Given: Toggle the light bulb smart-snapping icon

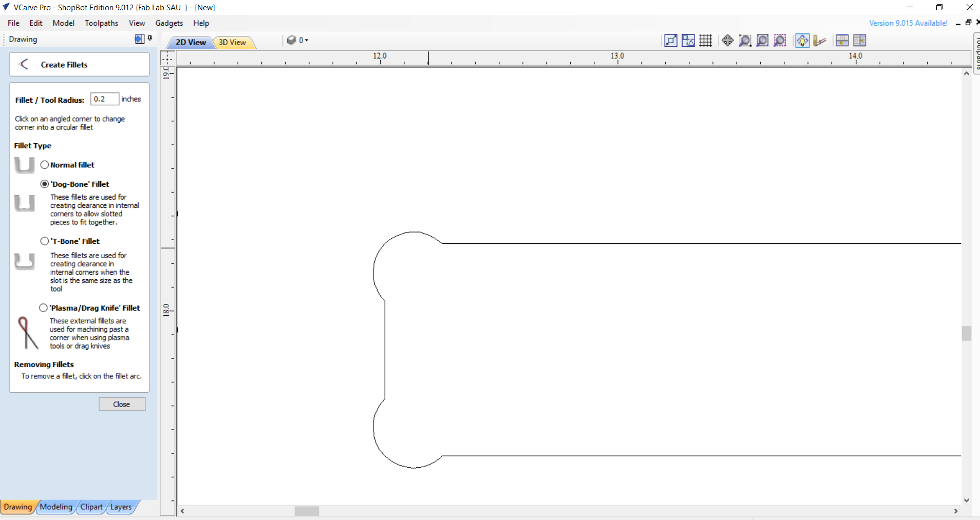Looking at the screenshot, I should tap(802, 41).
